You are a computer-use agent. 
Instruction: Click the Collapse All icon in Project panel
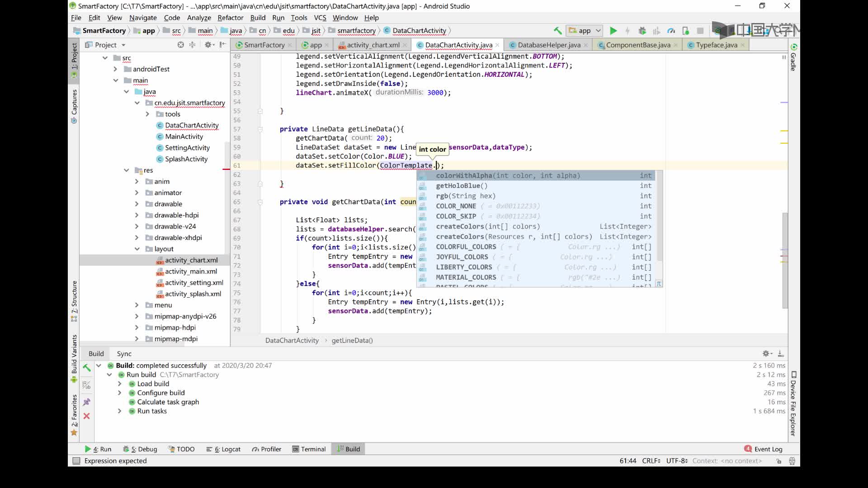coord(192,45)
